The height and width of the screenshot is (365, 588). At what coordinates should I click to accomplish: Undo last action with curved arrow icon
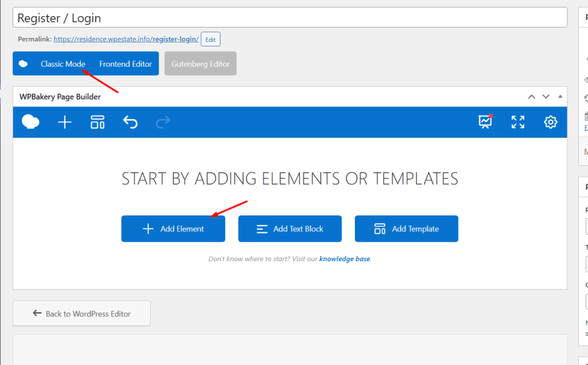(x=130, y=122)
